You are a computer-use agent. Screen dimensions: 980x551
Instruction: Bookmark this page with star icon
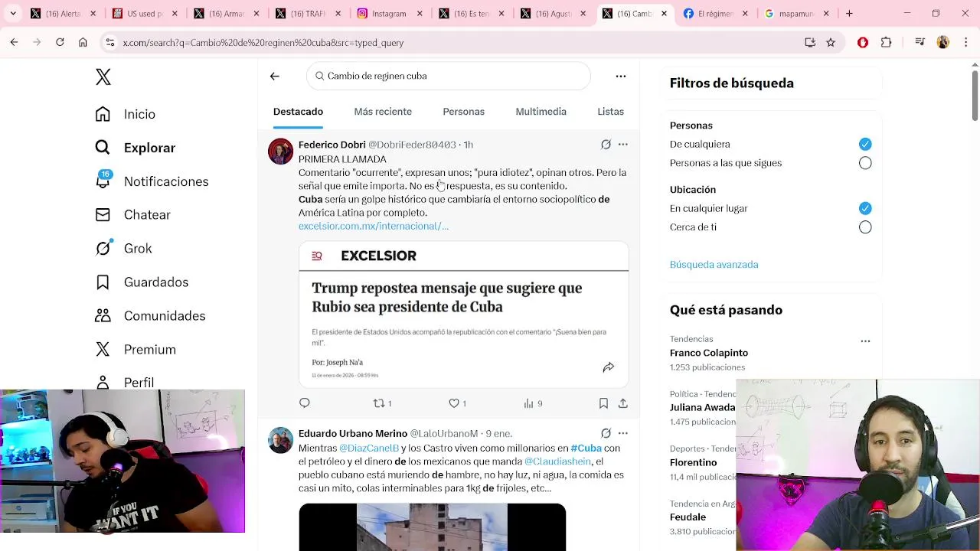(831, 43)
